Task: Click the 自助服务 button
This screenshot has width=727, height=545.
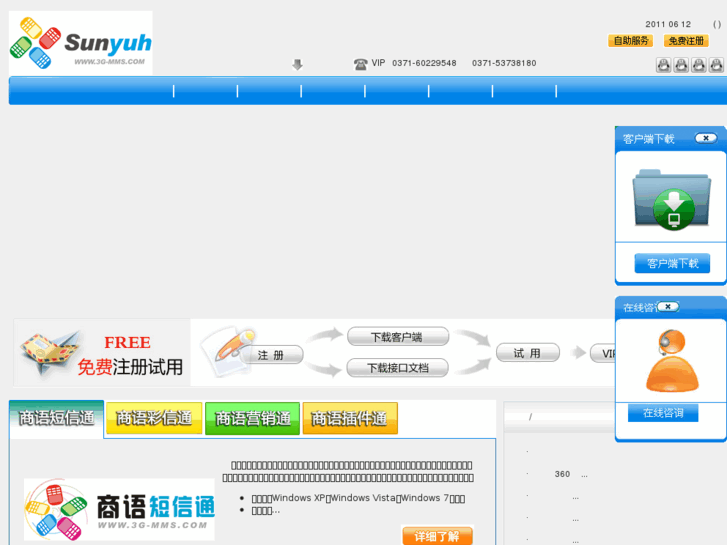Action: (630, 41)
